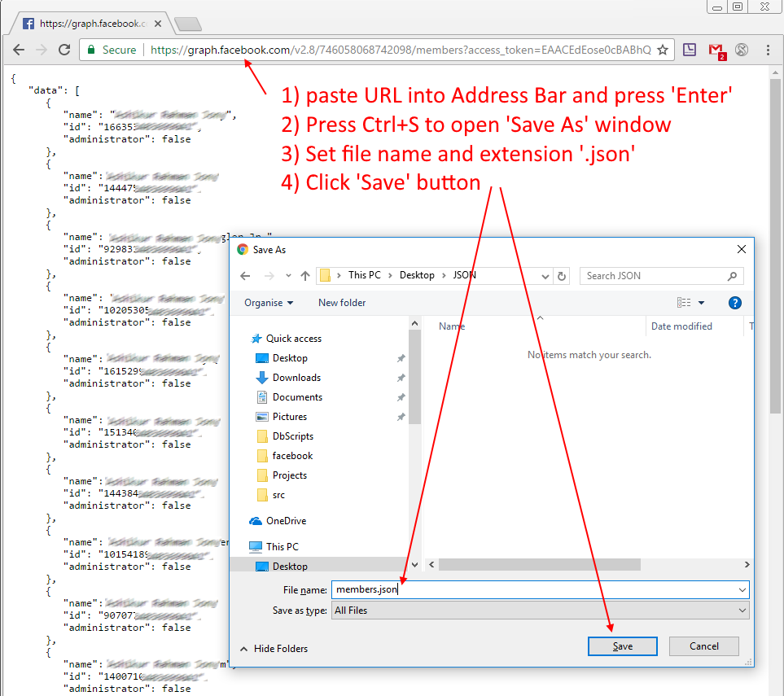
Task: Refresh the JSON folder view
Action: [x=562, y=276]
